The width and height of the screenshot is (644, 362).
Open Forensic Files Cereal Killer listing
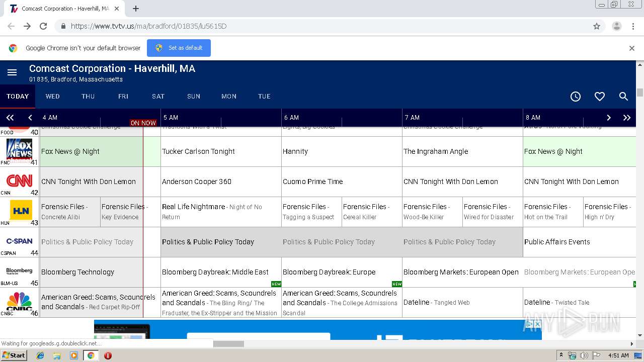click(x=372, y=212)
